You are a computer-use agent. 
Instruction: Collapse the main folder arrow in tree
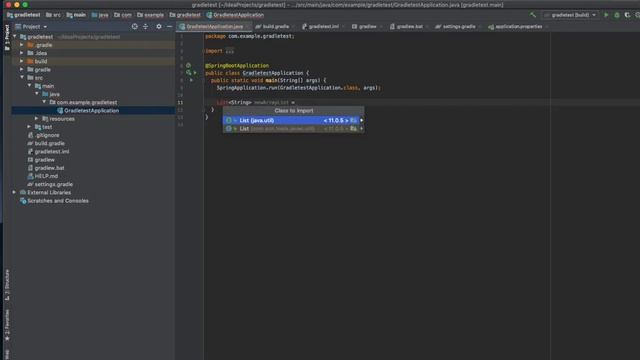click(x=29, y=86)
